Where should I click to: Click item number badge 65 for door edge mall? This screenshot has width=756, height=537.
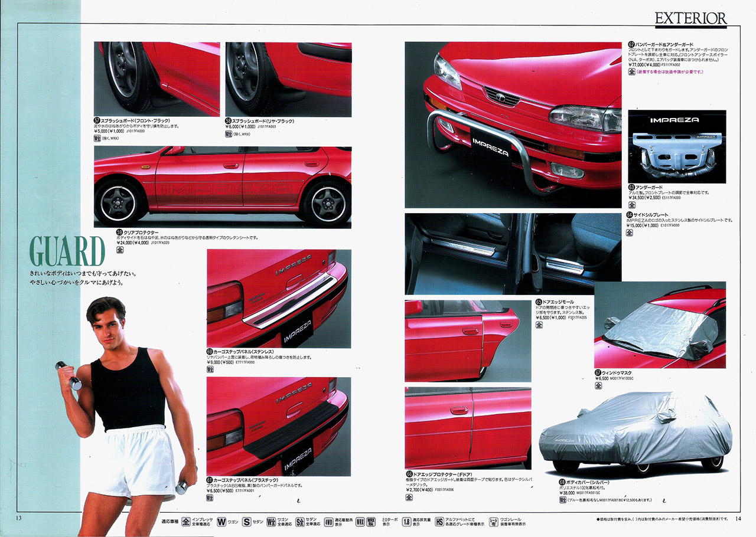[x=539, y=302]
